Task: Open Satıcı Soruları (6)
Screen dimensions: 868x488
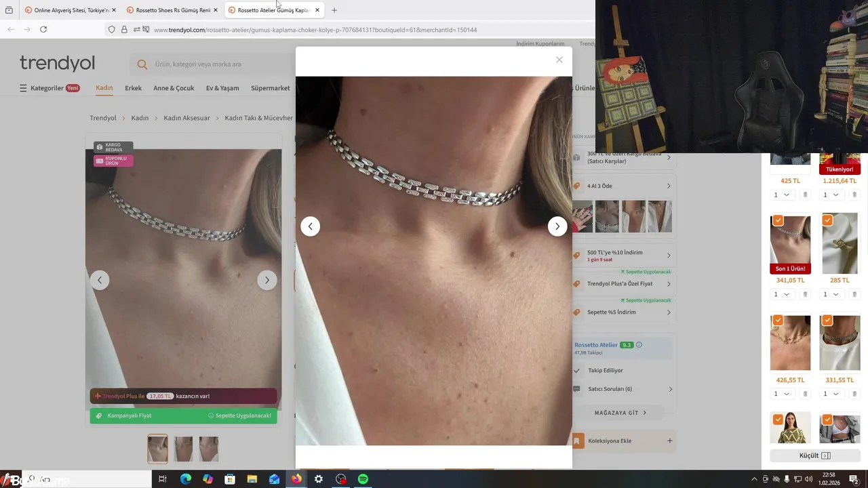Action: [623, 389]
